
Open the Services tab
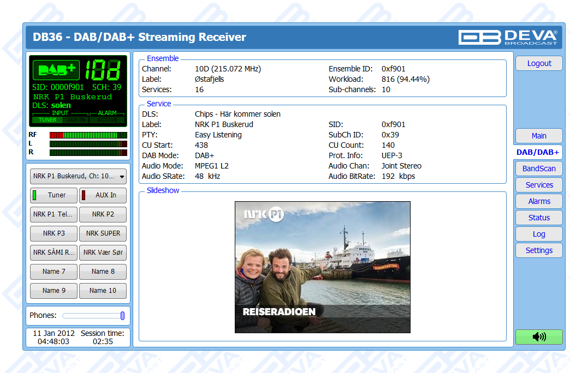538,185
